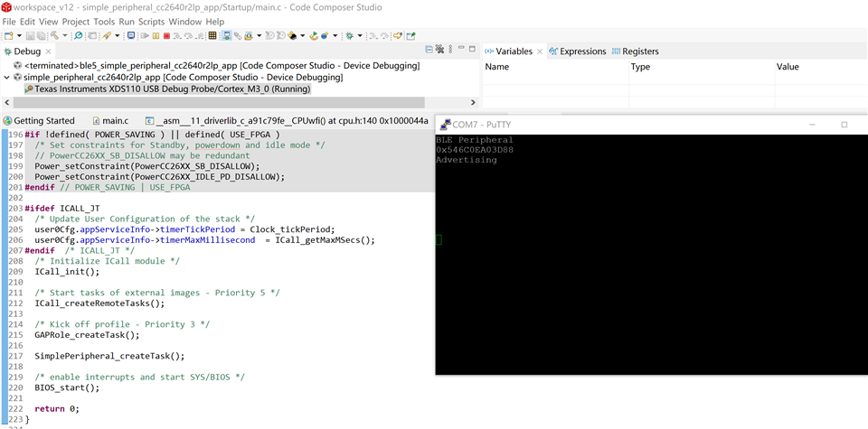Switch to the Expressions tab
868x429 pixels.
point(582,51)
